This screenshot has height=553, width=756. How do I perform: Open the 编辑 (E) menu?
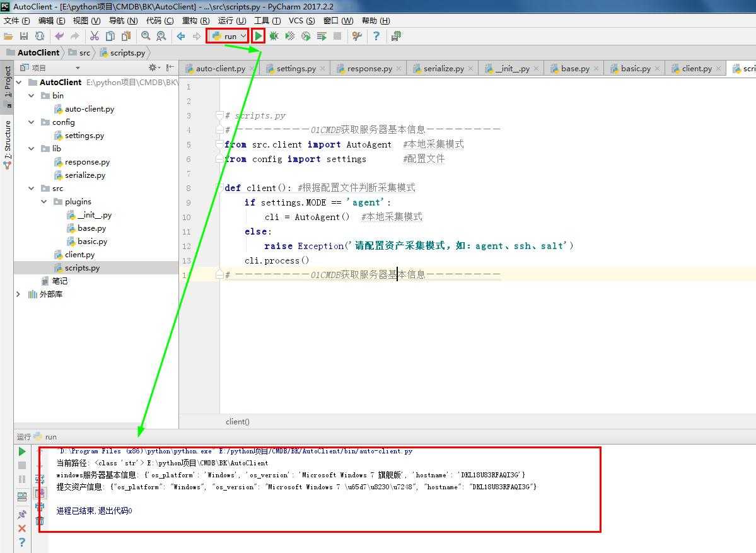coord(52,21)
